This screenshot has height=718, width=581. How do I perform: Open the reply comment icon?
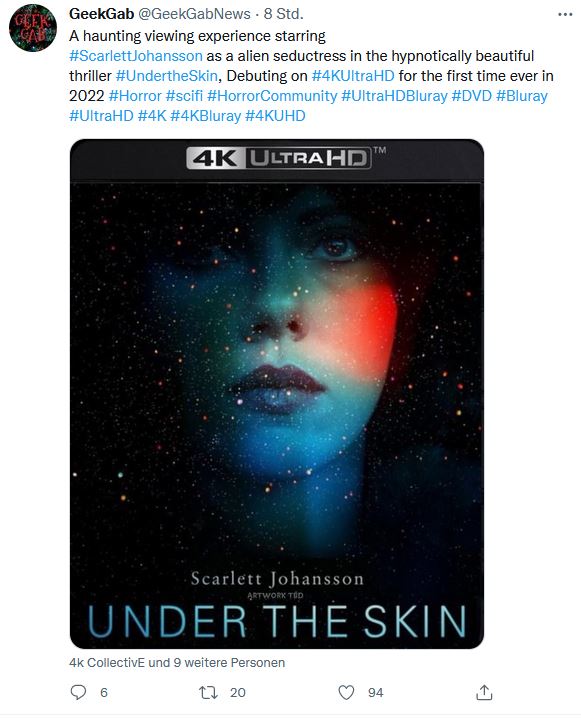pyautogui.click(x=78, y=692)
